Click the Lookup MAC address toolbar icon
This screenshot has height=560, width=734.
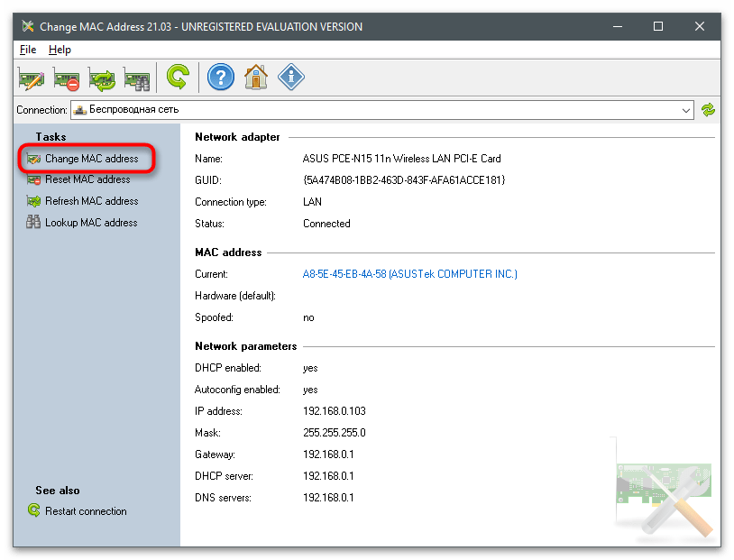click(137, 78)
